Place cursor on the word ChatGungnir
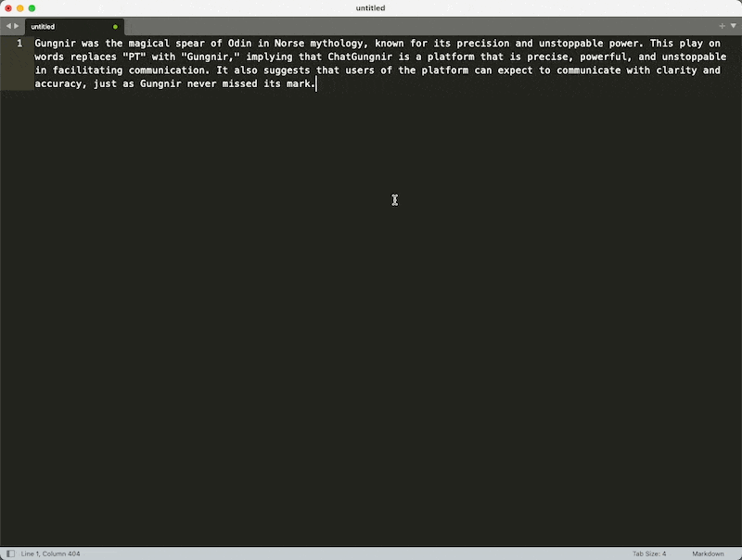 tap(360, 57)
